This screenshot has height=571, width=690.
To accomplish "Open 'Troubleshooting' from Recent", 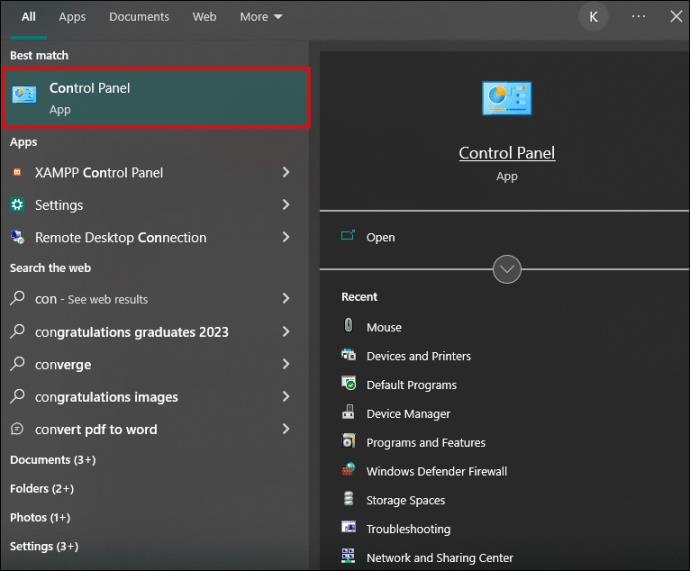I will pyautogui.click(x=408, y=529).
